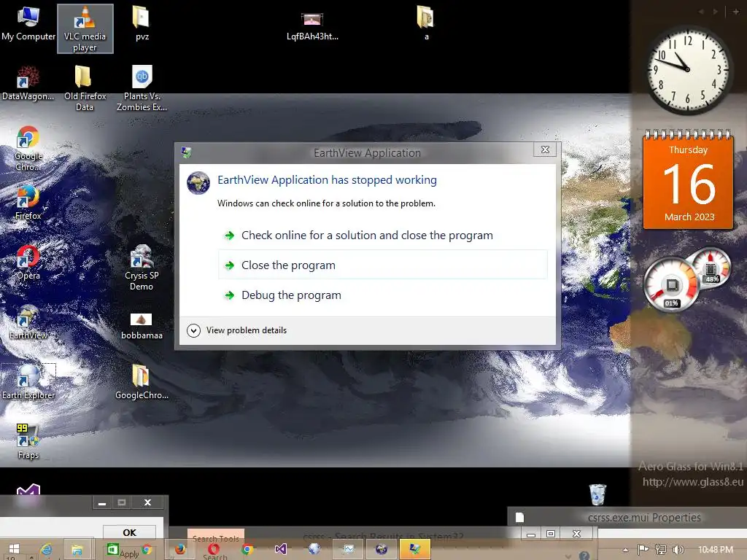
Task: Open the Chrome taskbar button beside Opera
Action: tap(247, 550)
